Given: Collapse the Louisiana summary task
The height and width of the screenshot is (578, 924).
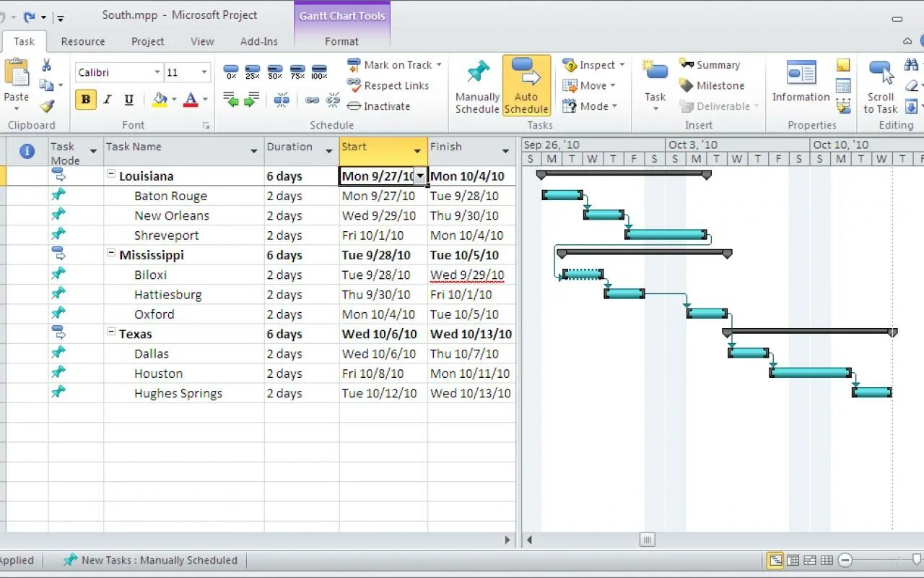Looking at the screenshot, I should pos(112,175).
